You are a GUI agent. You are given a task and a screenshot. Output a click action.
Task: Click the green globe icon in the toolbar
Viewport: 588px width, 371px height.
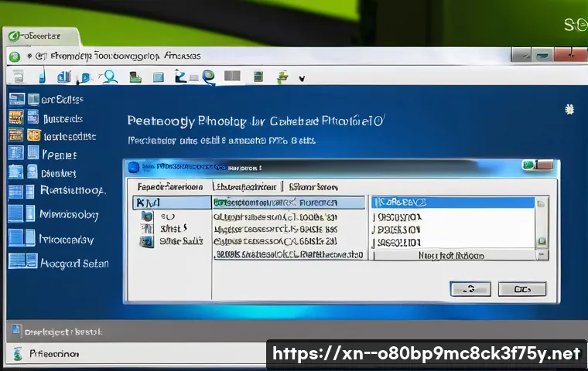[207, 76]
